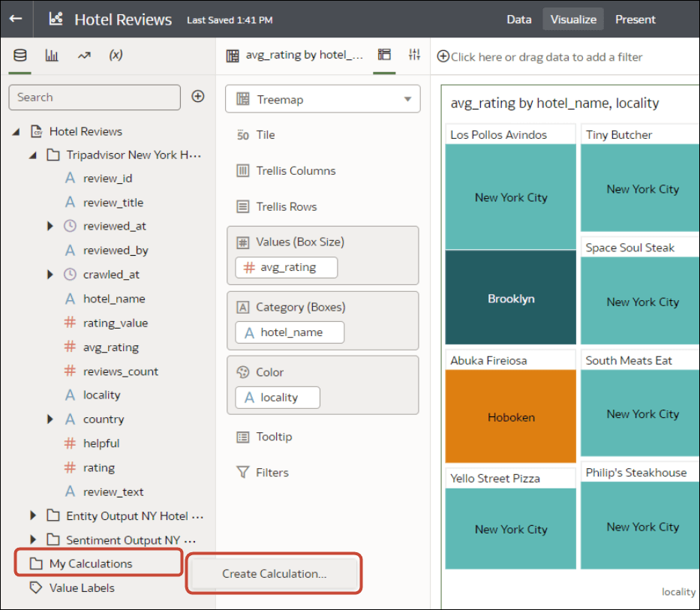The height and width of the screenshot is (610, 700).
Task: Click to add a filter
Action: (x=546, y=57)
